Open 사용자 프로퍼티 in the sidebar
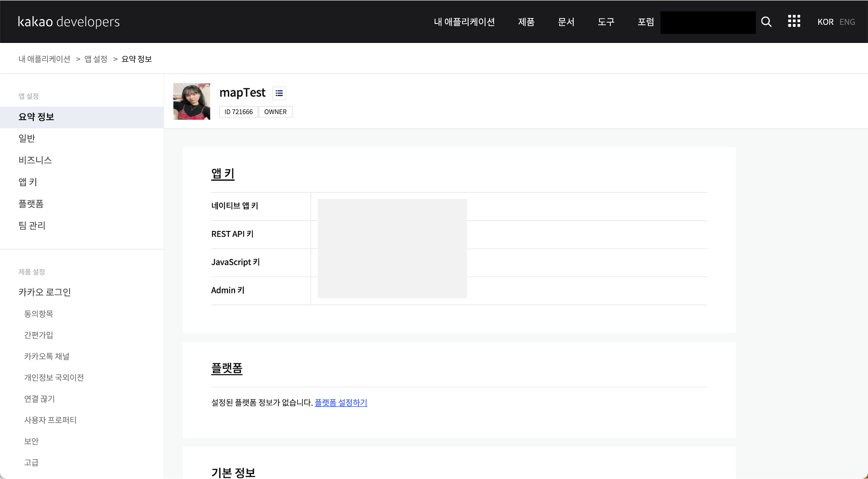 51,420
